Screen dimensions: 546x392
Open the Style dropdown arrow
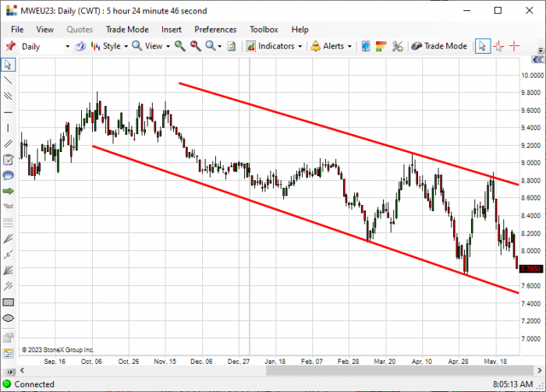pos(126,46)
